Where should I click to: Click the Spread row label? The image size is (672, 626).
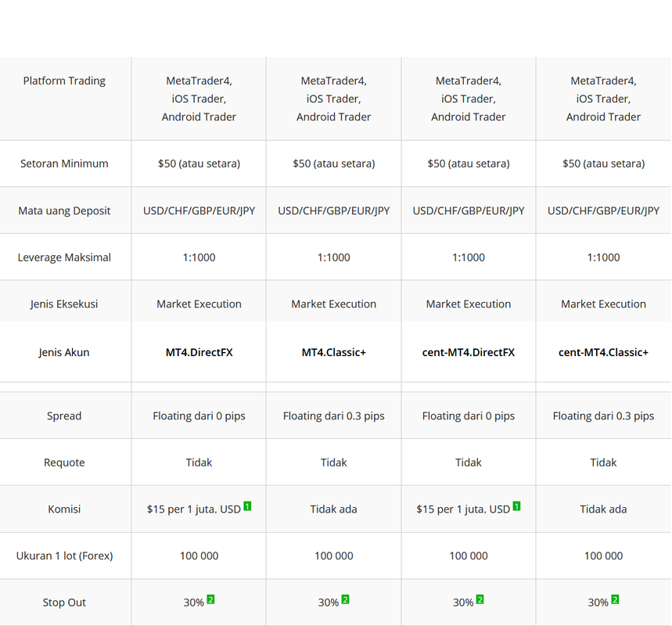coord(64,416)
